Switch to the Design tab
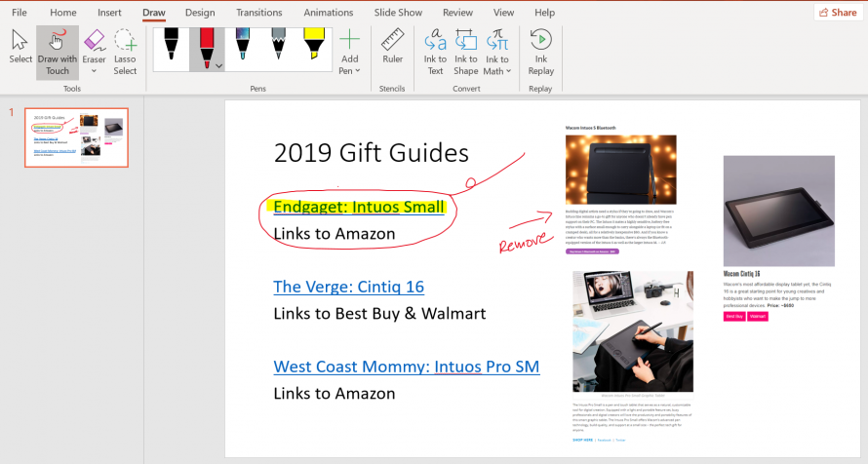This screenshot has height=464, width=868. 200,12
